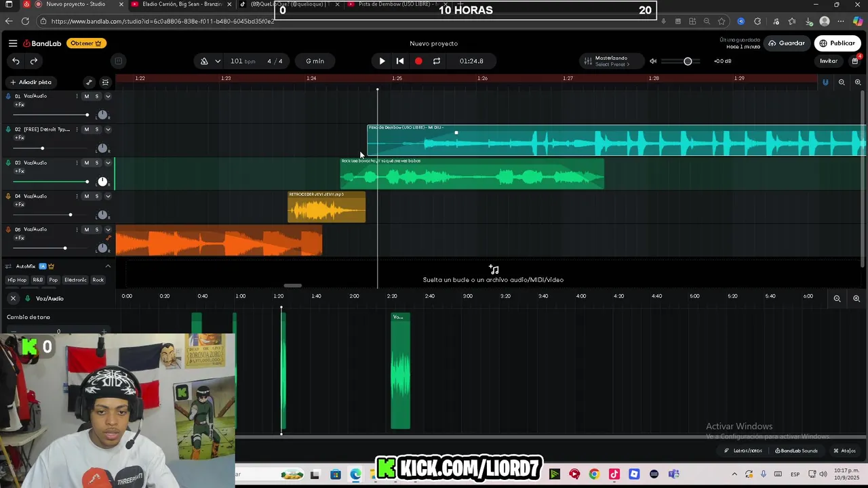Select the Electronic AutoMix genre
The height and width of the screenshot is (488, 868).
point(75,280)
